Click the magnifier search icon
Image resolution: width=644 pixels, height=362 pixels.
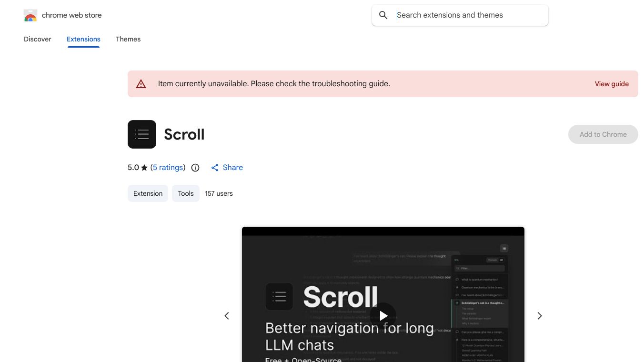pos(383,15)
